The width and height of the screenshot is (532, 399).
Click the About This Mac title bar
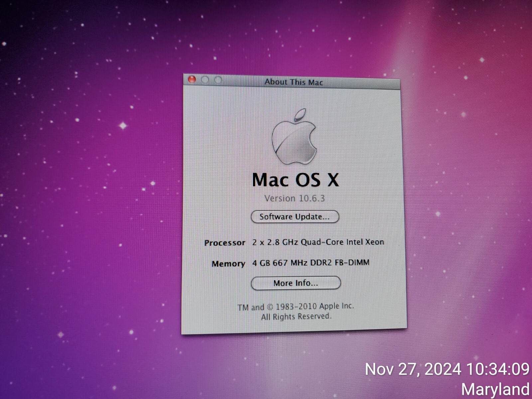292,81
